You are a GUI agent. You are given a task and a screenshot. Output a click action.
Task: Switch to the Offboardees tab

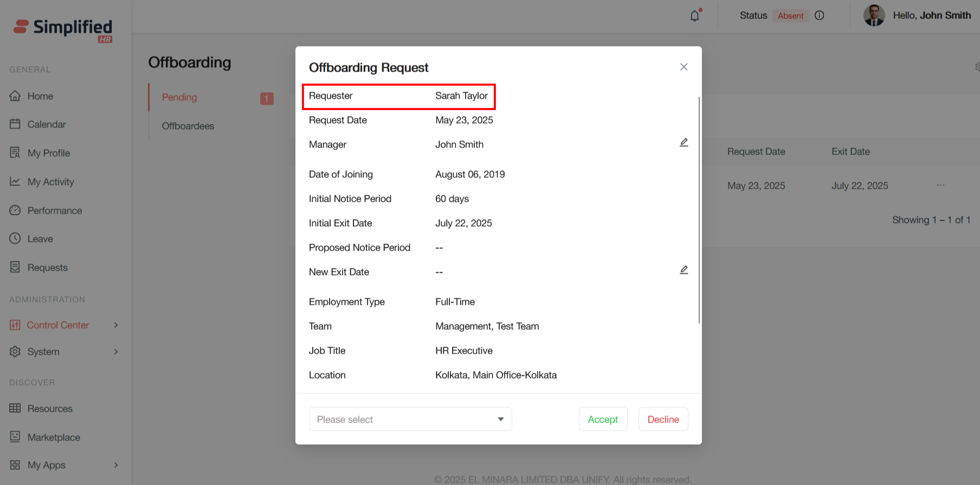click(x=188, y=126)
